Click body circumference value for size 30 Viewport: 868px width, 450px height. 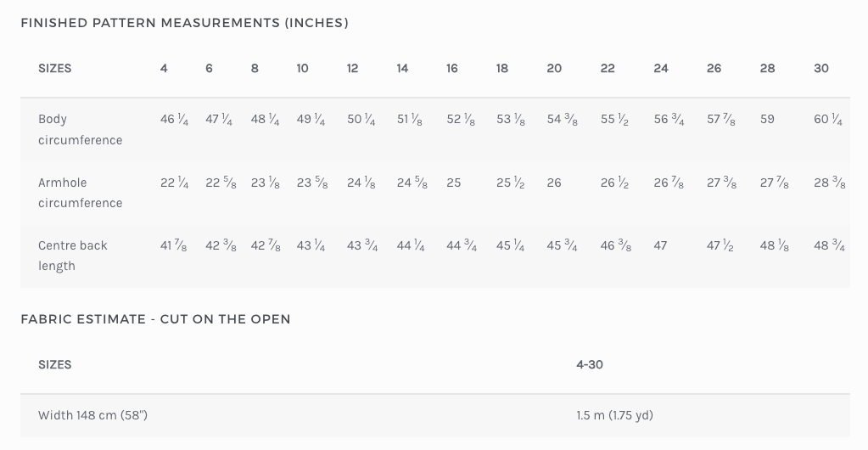click(x=828, y=120)
